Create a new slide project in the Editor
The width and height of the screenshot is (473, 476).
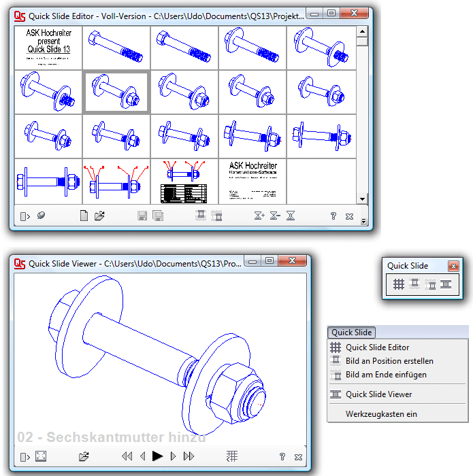click(84, 216)
